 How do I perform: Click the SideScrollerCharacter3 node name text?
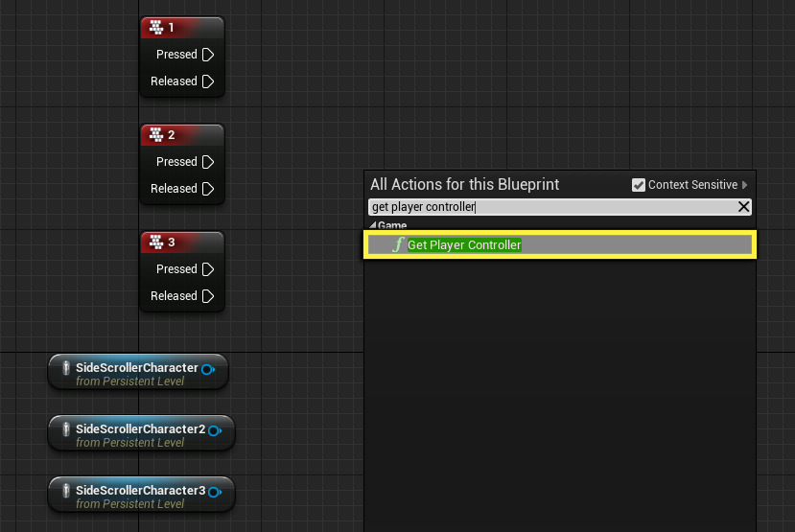coord(140,491)
